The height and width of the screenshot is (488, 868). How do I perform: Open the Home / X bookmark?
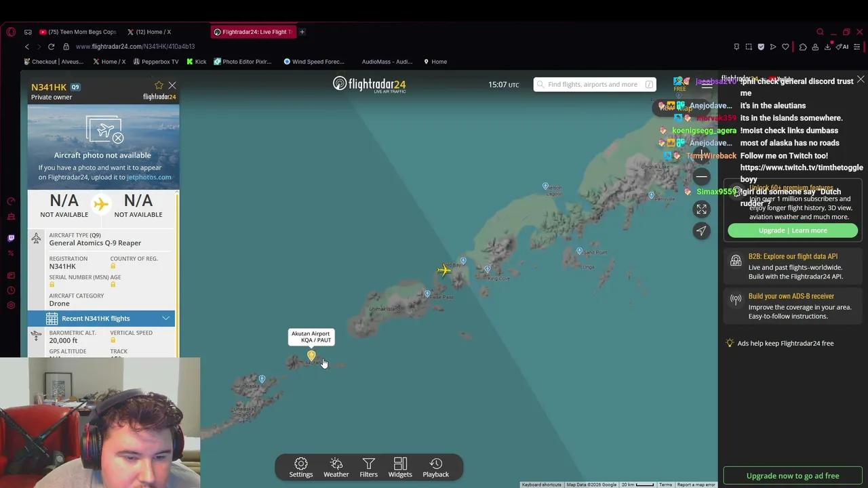click(x=109, y=62)
